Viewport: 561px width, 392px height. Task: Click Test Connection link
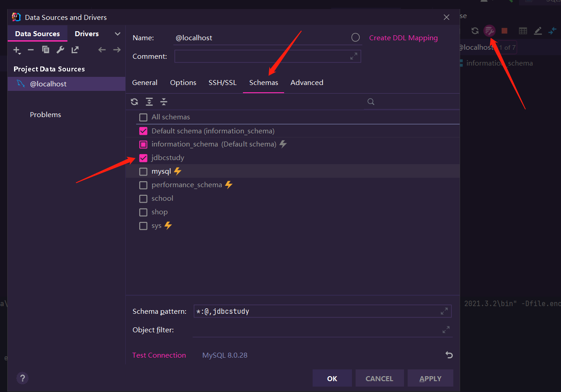pos(159,355)
